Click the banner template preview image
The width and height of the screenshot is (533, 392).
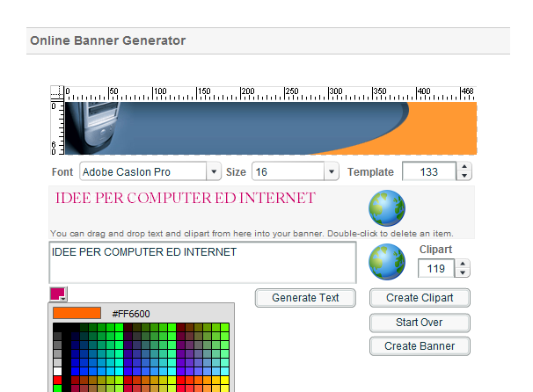pos(271,128)
